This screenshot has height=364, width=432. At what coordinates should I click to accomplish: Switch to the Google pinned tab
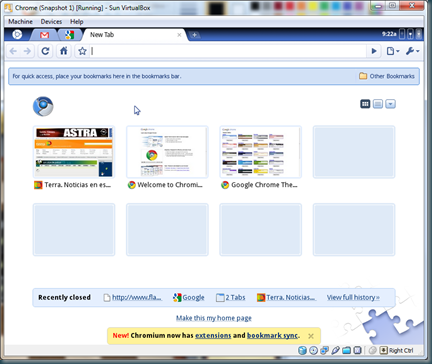click(x=69, y=35)
